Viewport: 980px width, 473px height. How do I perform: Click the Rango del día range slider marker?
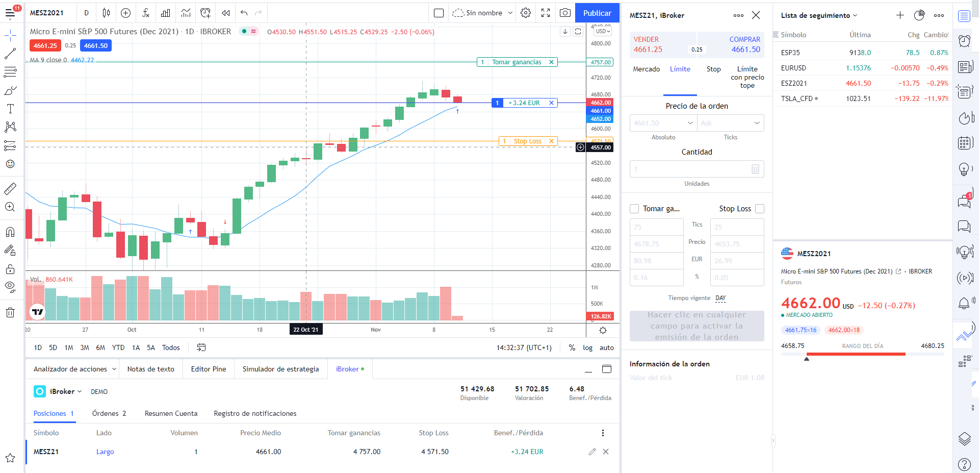[x=806, y=359]
